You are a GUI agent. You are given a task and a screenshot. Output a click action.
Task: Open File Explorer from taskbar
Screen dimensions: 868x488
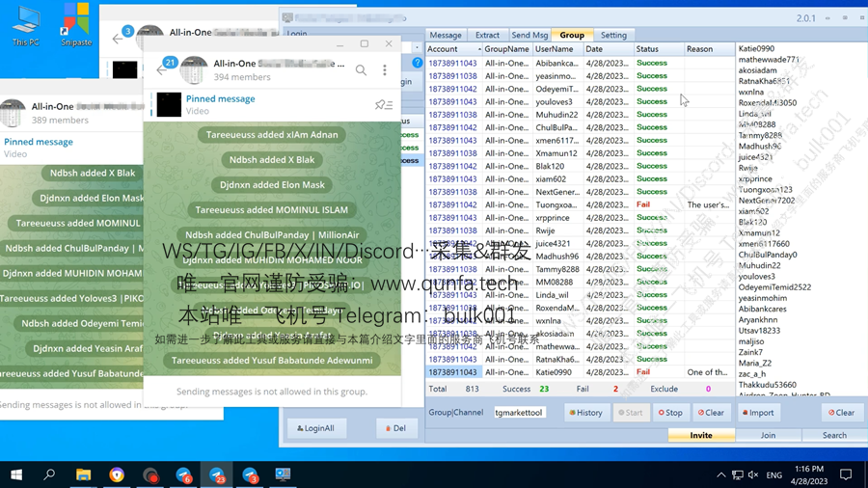[83, 474]
